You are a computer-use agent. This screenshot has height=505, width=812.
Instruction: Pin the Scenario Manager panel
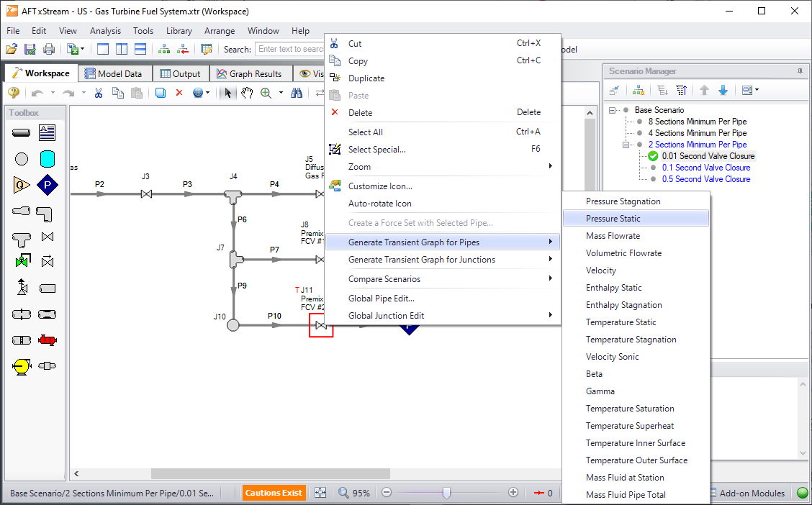tap(800, 71)
